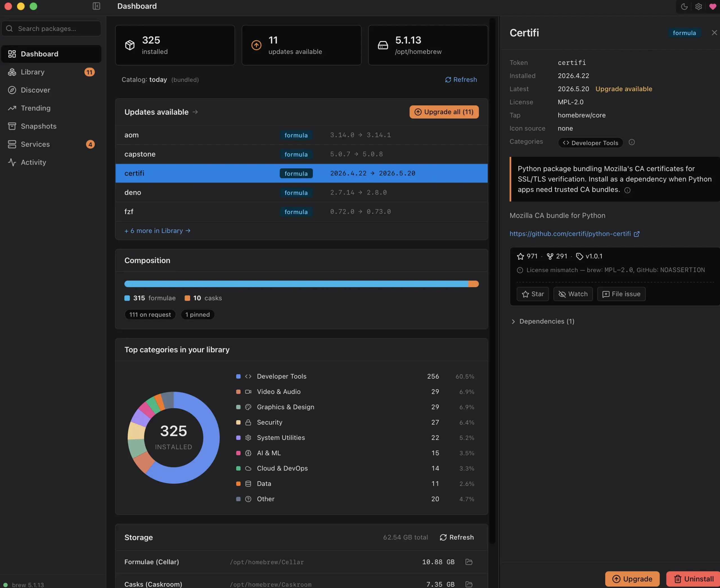
Task: Expand Dependencies (1) section
Action: 542,321
